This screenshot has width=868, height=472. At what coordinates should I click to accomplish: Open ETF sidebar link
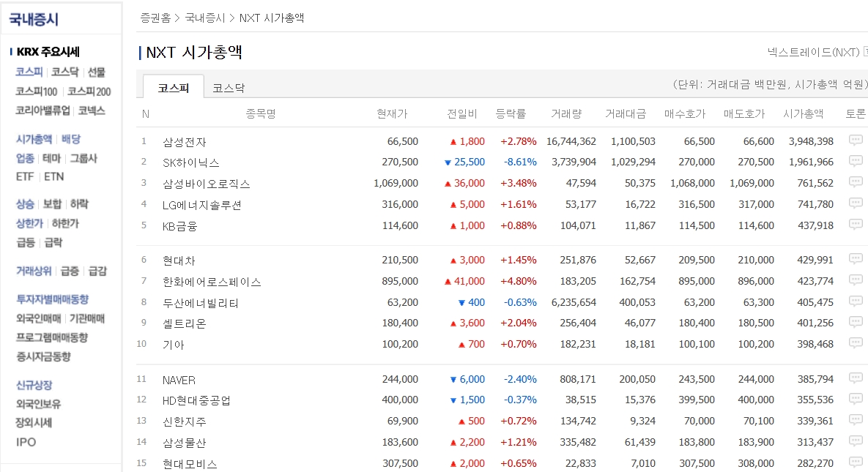click(x=25, y=176)
